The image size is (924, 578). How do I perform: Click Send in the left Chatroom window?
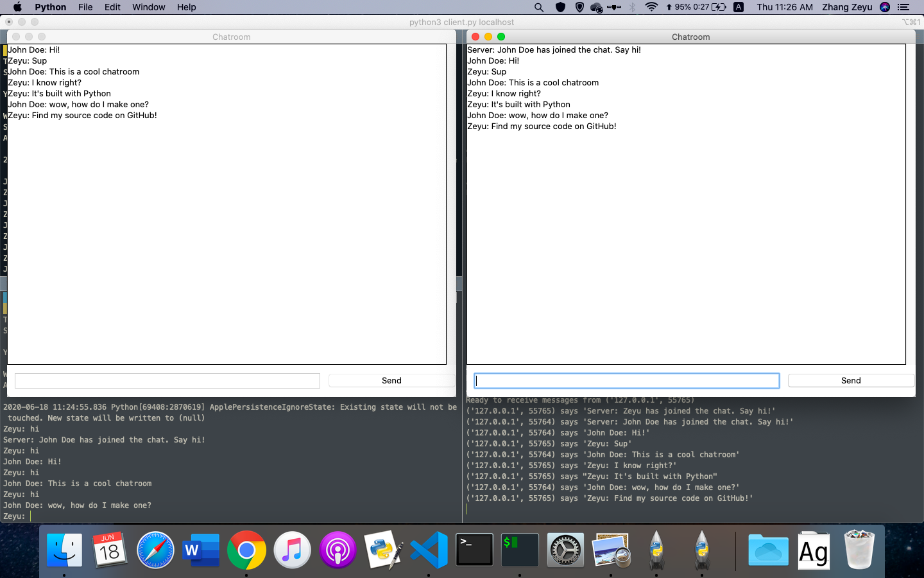pos(391,380)
